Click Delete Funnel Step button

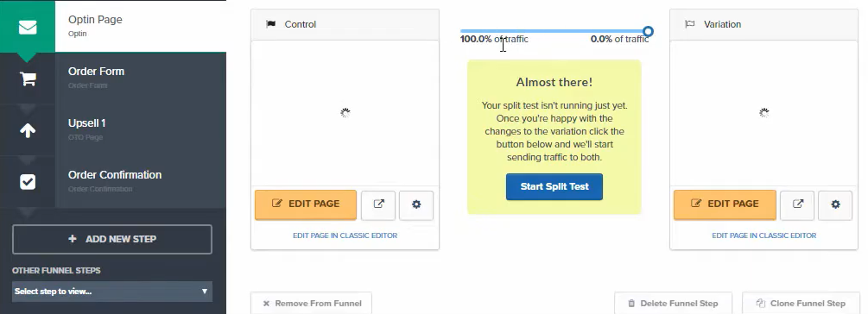(x=673, y=304)
